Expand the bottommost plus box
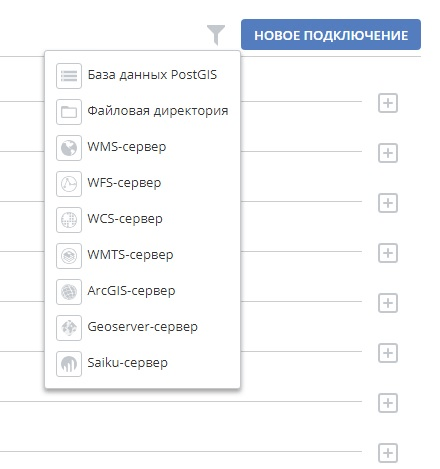 388,453
